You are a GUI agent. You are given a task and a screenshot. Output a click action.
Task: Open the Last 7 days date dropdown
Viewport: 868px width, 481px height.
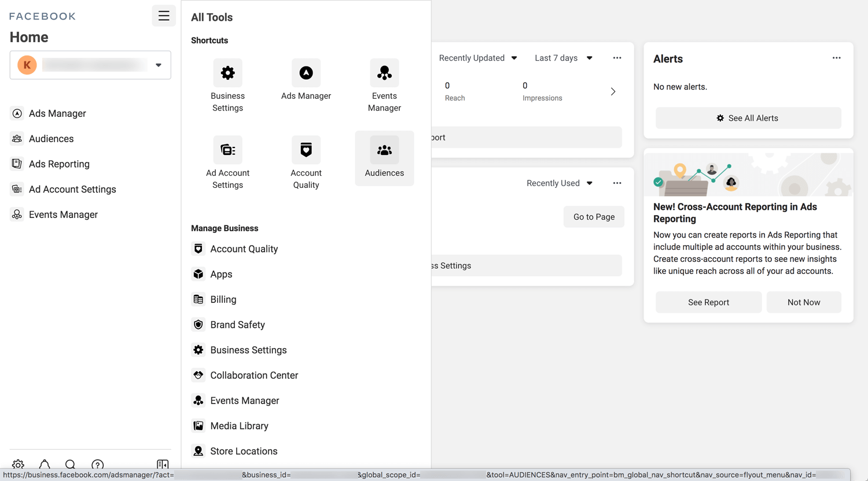564,58
